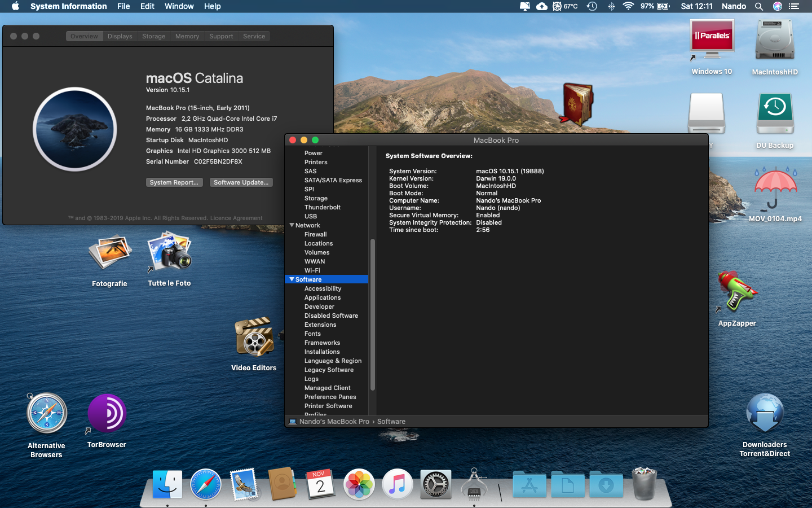Open the Licence Agreement link
Image resolution: width=812 pixels, height=508 pixels.
click(236, 218)
